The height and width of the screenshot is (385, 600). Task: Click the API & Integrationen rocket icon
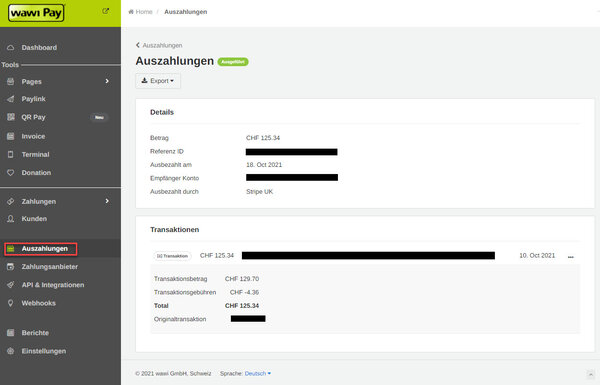click(11, 285)
